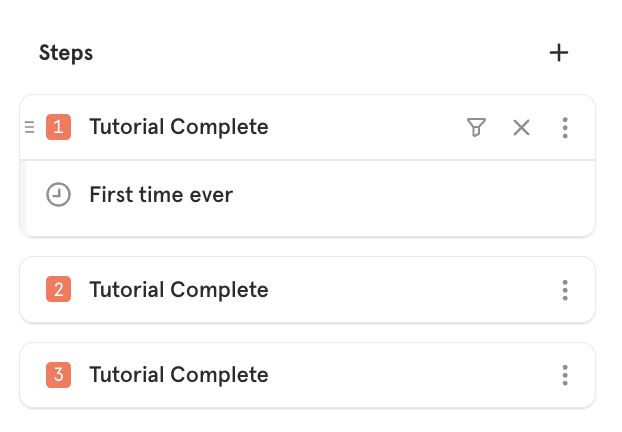Image resolution: width=622 pixels, height=432 pixels.
Task: Click the orange number 2 badge
Action: pos(58,289)
